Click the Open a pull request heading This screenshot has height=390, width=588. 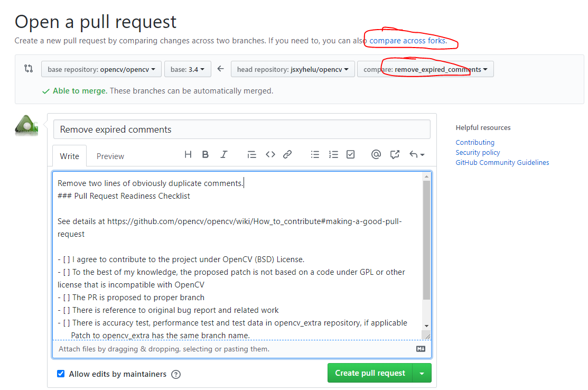[x=95, y=22]
